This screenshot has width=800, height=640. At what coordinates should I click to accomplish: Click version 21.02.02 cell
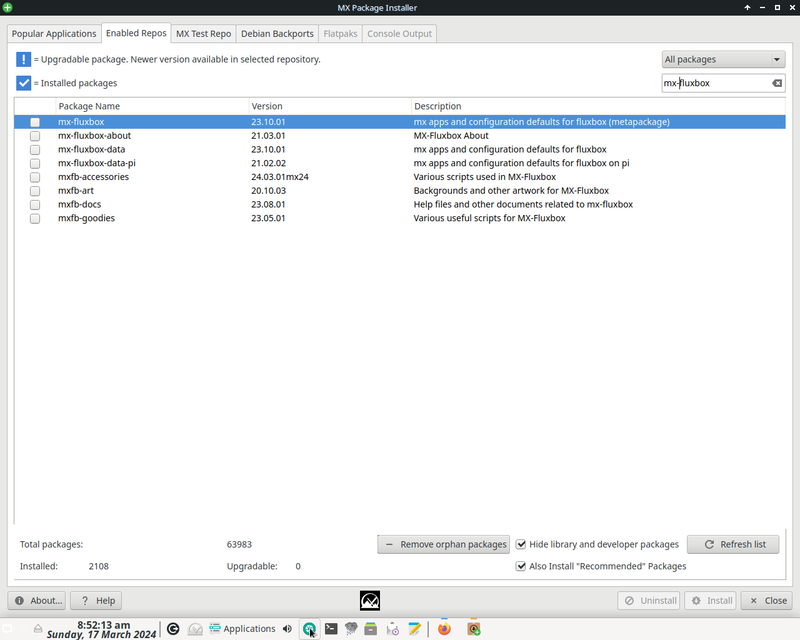click(x=268, y=163)
